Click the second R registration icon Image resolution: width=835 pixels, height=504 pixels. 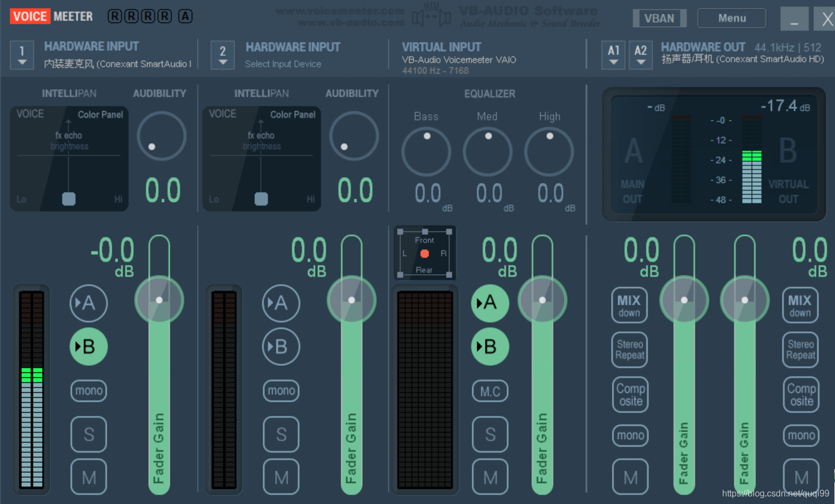pyautogui.click(x=131, y=17)
